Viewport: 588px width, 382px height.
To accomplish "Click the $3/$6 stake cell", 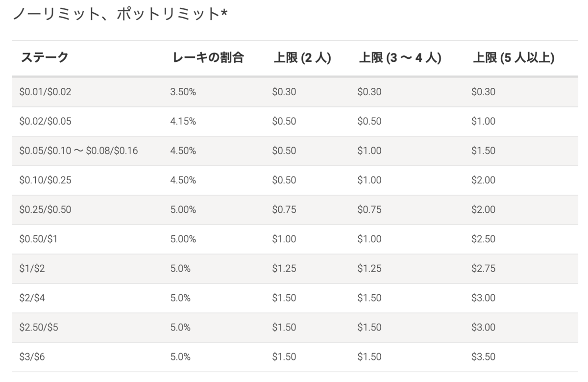I will (x=32, y=357).
